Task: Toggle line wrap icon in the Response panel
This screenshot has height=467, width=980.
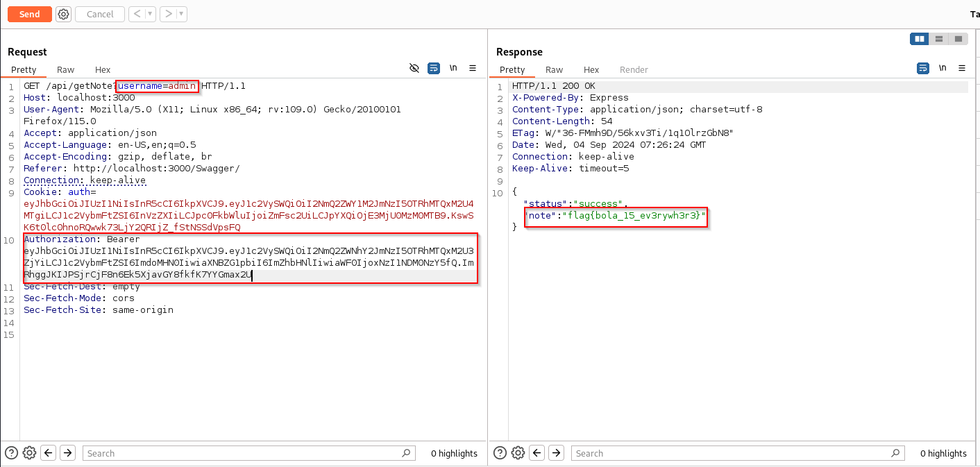Action: pos(923,68)
